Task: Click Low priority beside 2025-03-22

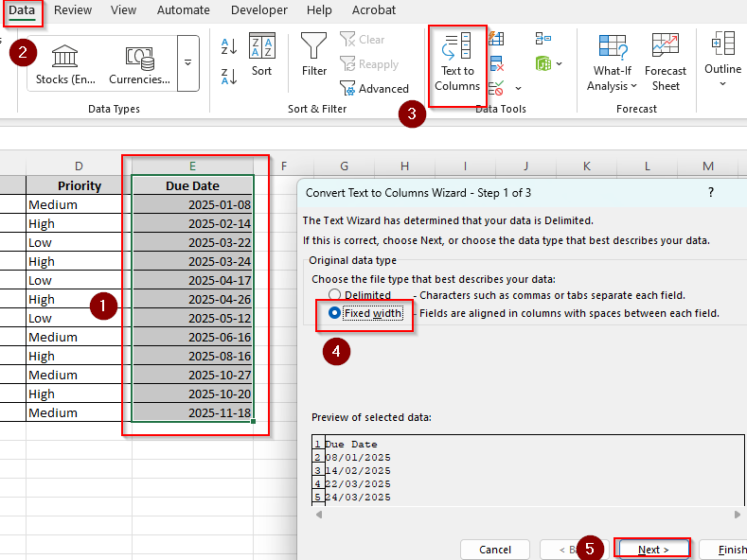Action: click(79, 242)
